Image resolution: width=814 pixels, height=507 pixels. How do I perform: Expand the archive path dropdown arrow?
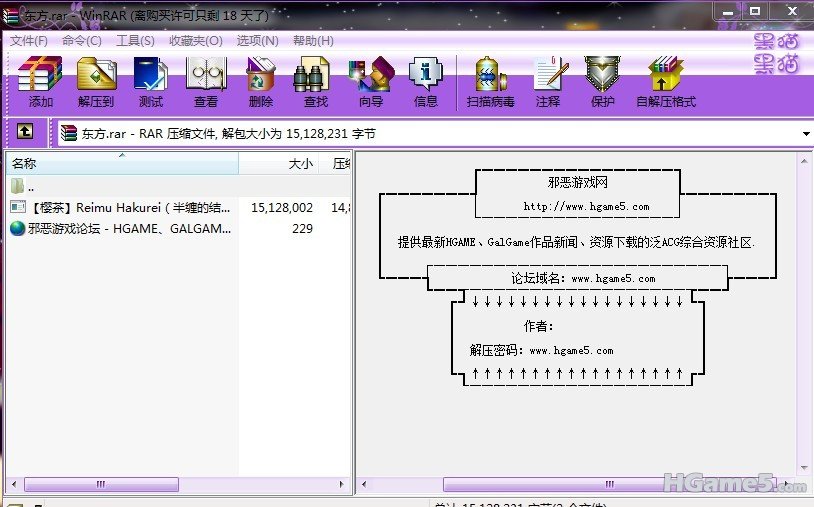point(805,133)
